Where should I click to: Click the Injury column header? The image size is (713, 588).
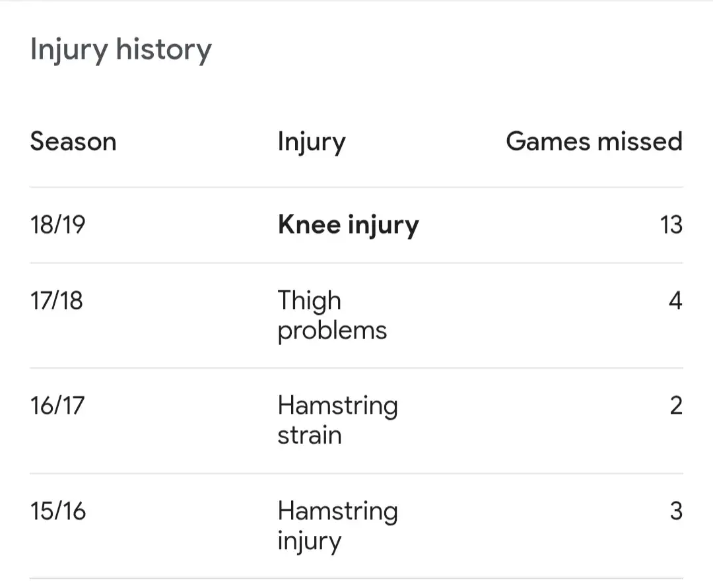[311, 142]
